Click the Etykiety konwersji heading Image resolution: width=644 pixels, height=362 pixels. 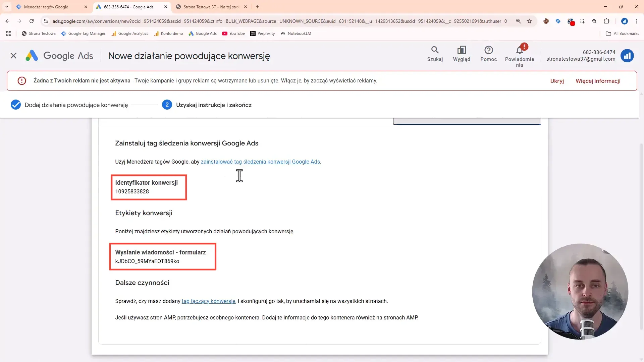(x=144, y=213)
